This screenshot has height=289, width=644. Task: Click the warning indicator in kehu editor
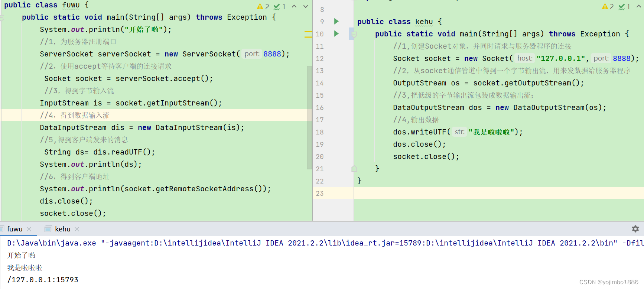point(608,7)
